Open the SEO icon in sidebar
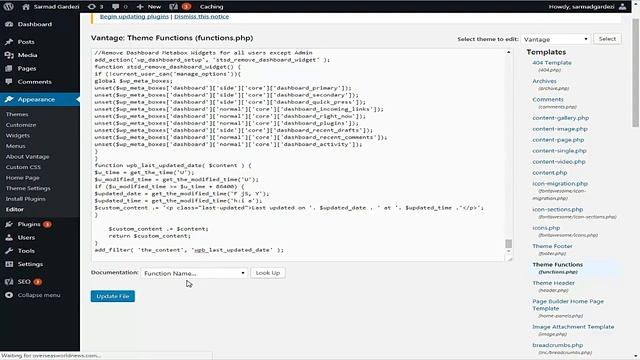 pos(9,282)
